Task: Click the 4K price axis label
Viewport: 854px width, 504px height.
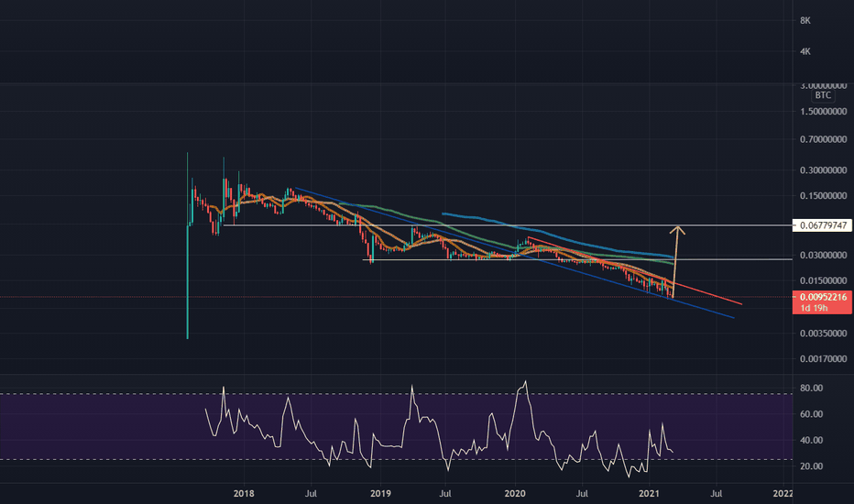Action: point(805,51)
